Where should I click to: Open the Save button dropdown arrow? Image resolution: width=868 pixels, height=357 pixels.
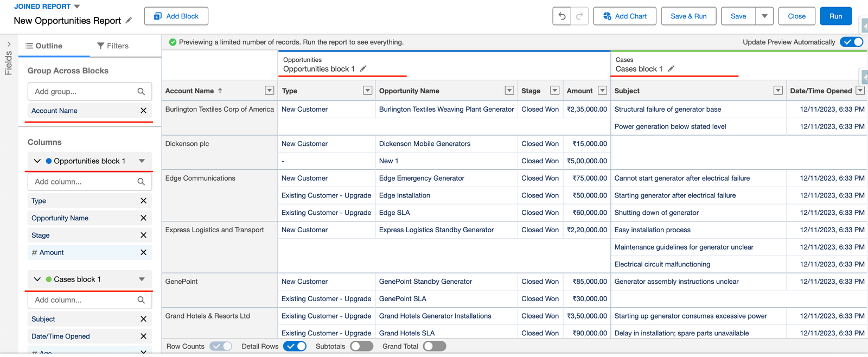click(x=764, y=16)
